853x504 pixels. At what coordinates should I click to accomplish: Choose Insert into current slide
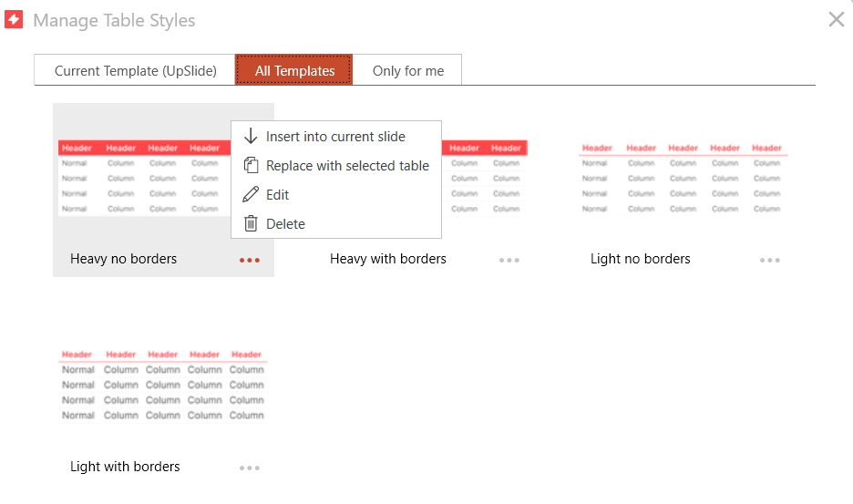335,137
